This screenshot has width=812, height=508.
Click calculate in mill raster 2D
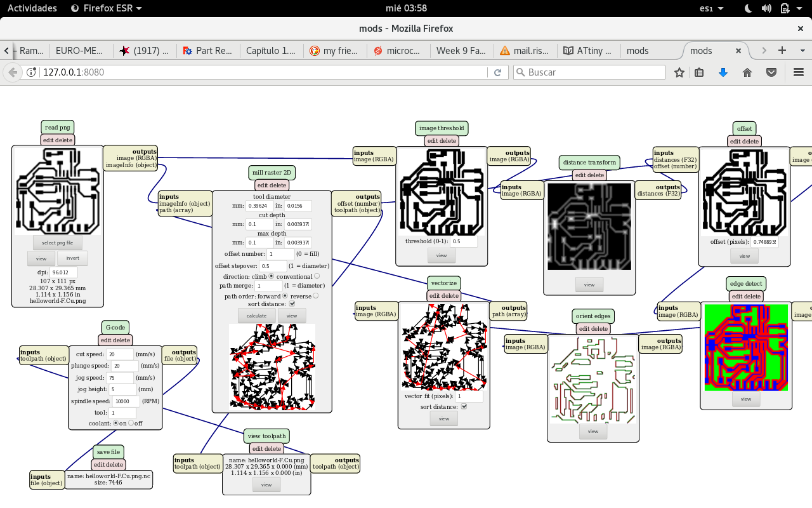point(257,316)
